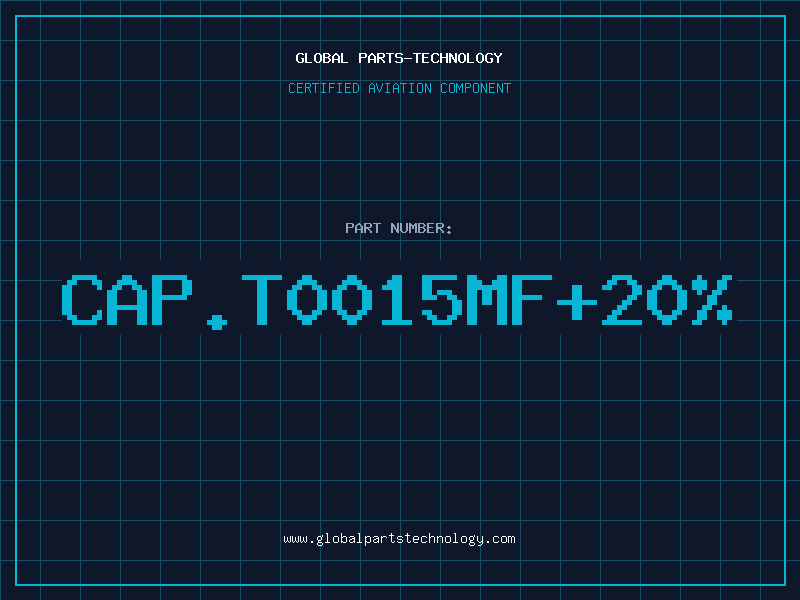Viewport: 800px width, 600px height.
Task: Click the PART NUMBER: label
Action: [x=398, y=228]
